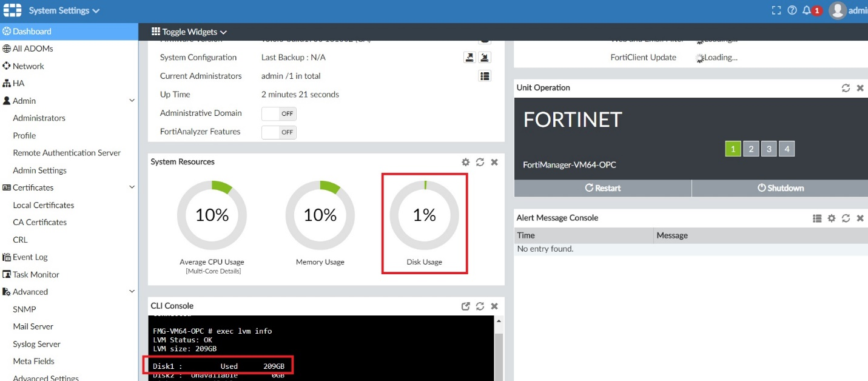Open System Resources widget settings gear
The image size is (868, 381).
pos(465,162)
